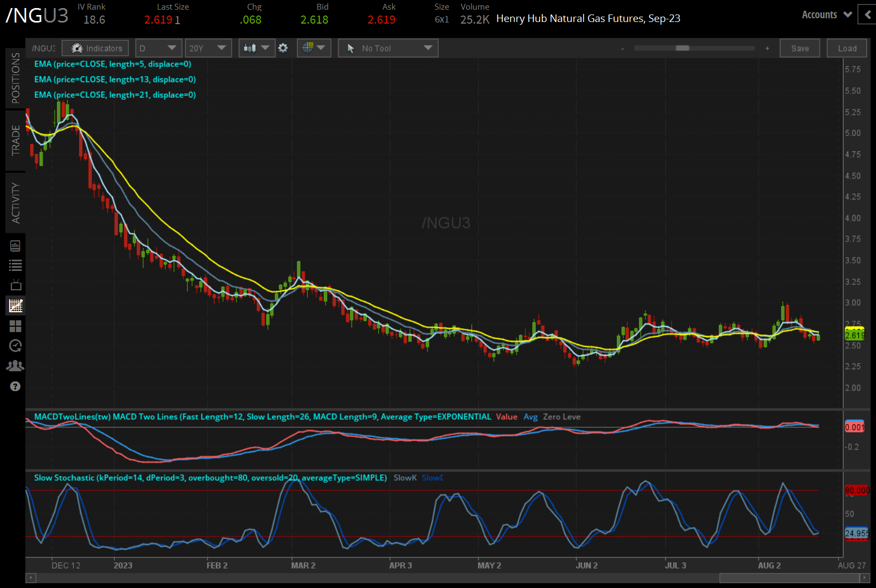Open the TV live feed sidebar icon
The height and width of the screenshot is (588, 876).
click(x=15, y=285)
